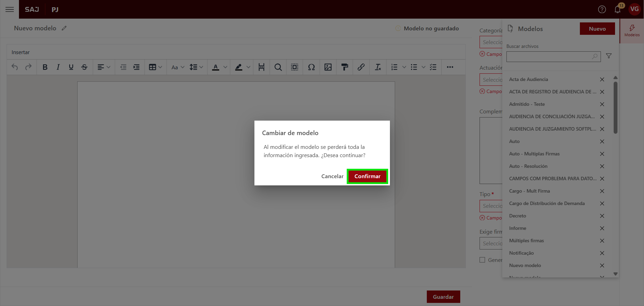Image resolution: width=644 pixels, height=306 pixels.
Task: Apply italic formatting
Action: point(58,67)
